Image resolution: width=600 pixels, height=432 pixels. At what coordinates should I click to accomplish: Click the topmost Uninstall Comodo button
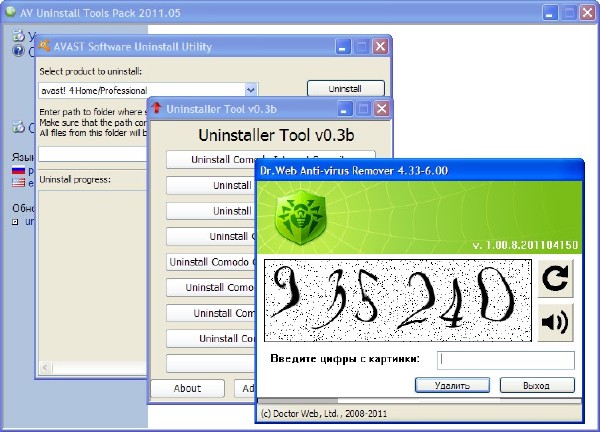(x=210, y=159)
